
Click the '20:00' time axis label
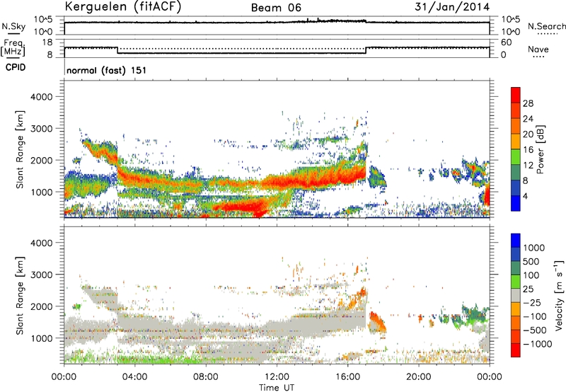[418, 377]
